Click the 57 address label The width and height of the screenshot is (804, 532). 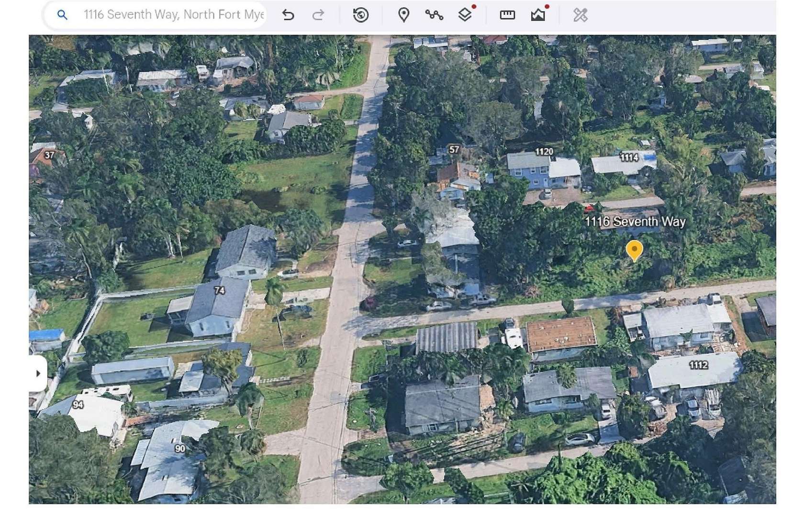click(454, 149)
